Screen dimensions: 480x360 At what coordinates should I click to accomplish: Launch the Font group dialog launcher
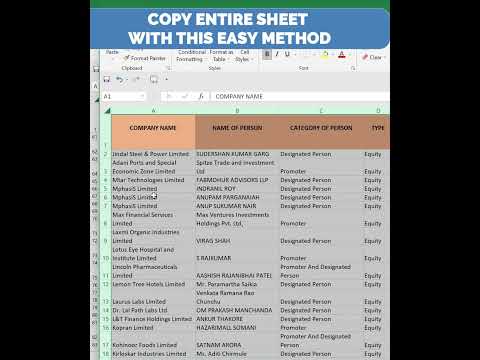point(353,68)
